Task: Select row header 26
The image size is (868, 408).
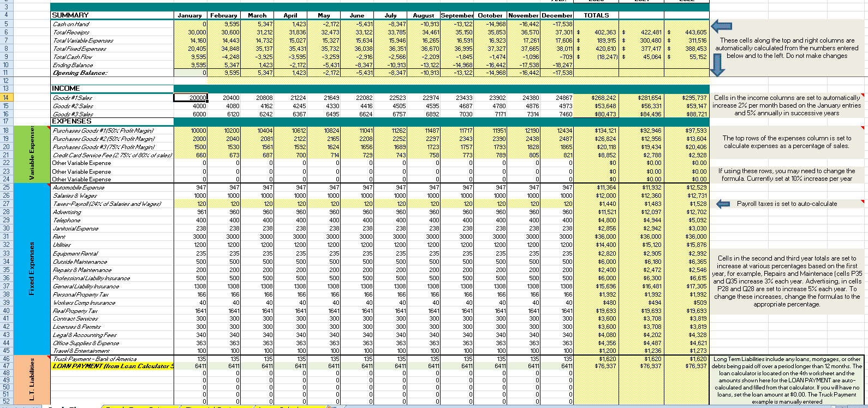Action: pyautogui.click(x=6, y=196)
